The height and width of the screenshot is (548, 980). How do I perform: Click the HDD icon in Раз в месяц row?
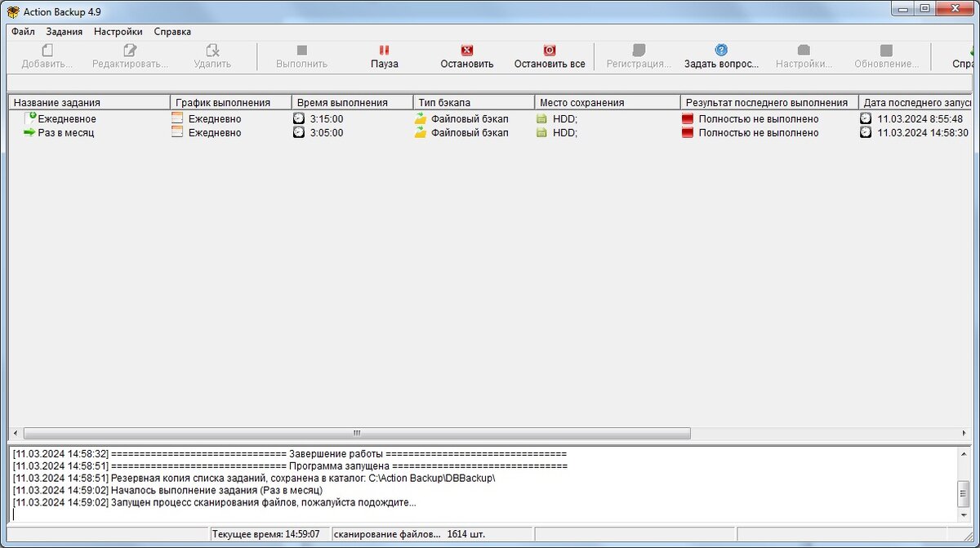(541, 132)
